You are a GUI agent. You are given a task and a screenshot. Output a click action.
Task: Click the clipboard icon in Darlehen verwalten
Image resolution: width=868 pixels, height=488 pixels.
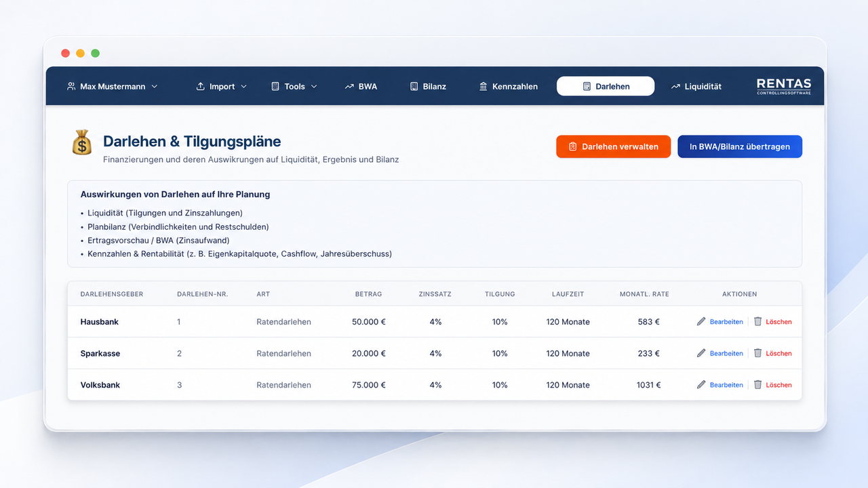coord(573,146)
